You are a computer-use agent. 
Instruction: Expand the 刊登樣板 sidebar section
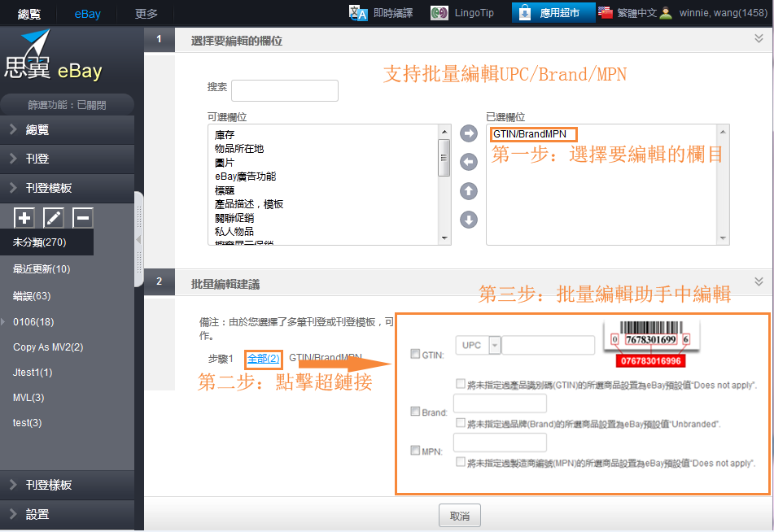[x=67, y=485]
